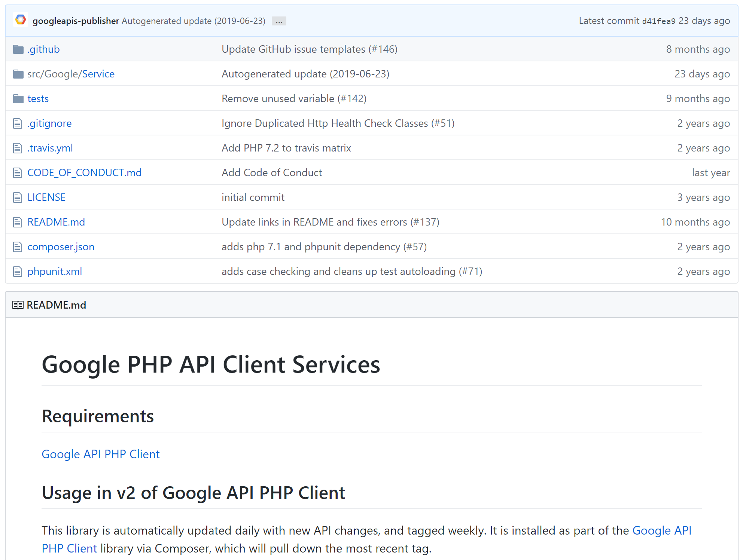Click the README.md book icon in header
This screenshot has width=746, height=560.
[x=18, y=305]
